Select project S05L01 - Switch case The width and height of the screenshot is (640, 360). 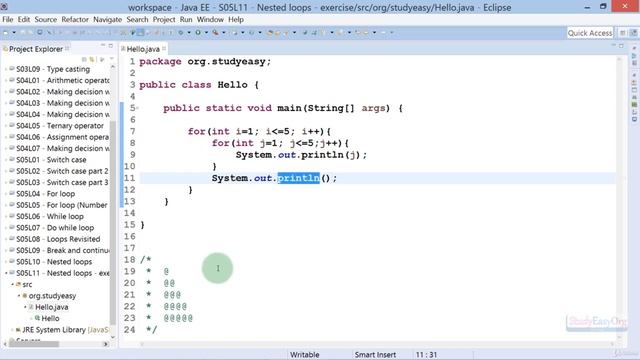tap(51, 160)
